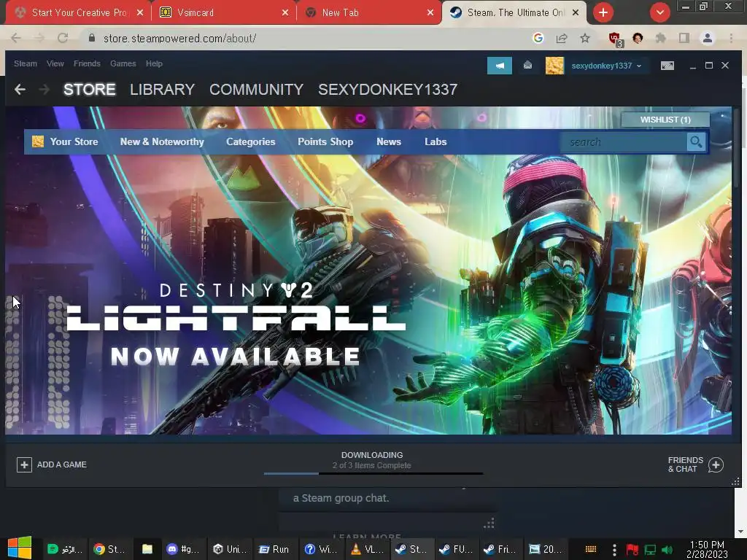Open the Run taskbar item
This screenshot has height=560, width=747.
click(x=274, y=549)
